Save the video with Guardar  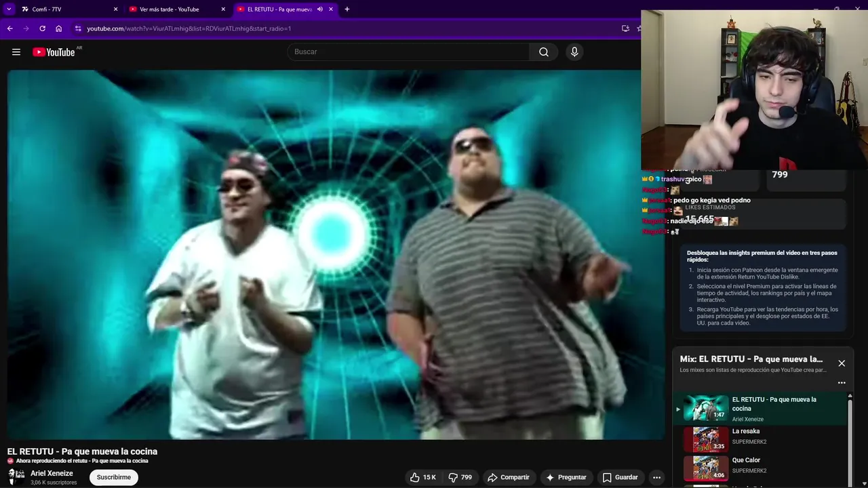(620, 477)
